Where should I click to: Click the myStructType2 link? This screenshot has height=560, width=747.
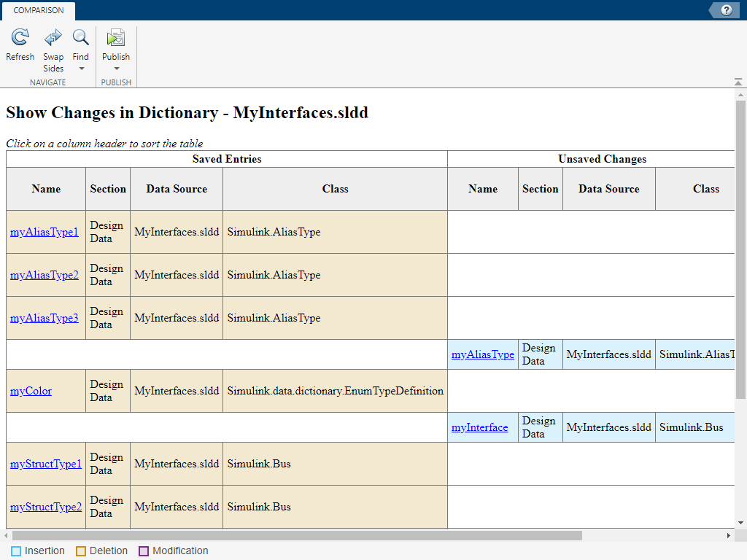(45, 507)
